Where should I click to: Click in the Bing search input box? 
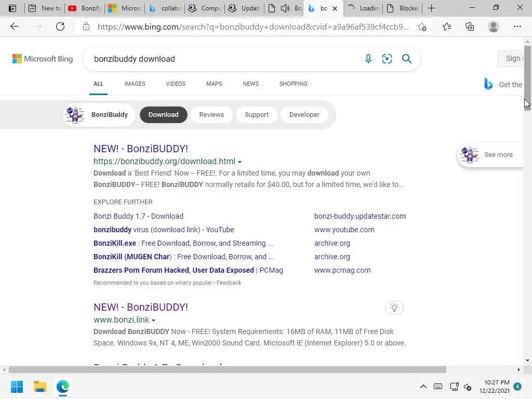[x=224, y=59]
